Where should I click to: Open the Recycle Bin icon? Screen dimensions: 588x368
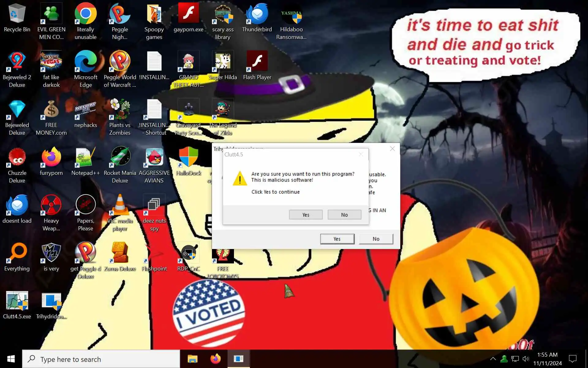click(17, 14)
